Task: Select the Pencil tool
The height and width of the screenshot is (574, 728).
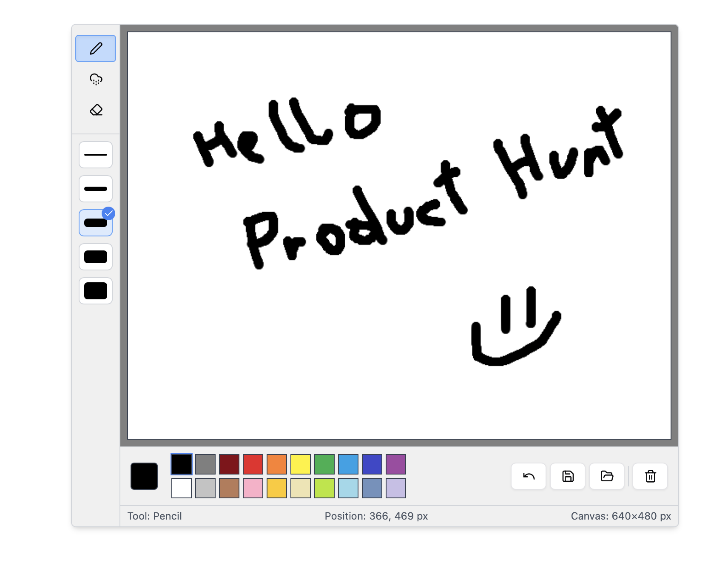Action: click(95, 48)
